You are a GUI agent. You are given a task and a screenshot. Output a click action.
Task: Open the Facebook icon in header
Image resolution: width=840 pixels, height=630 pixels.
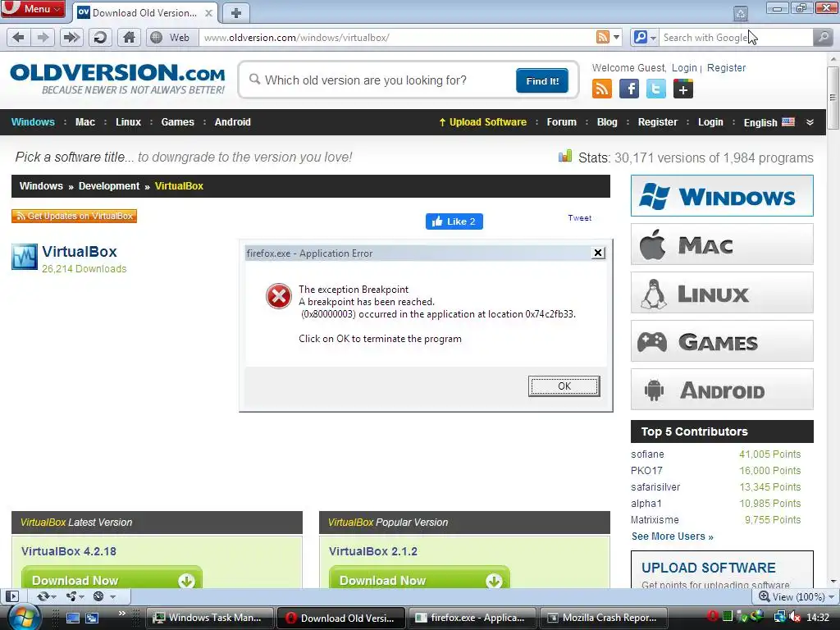[629, 89]
